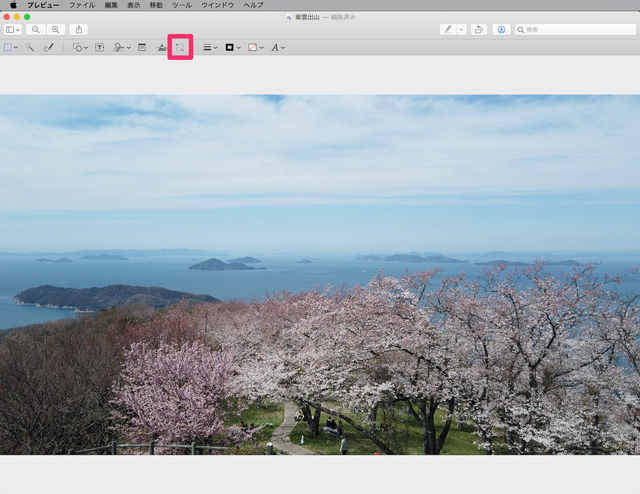The image size is (640, 494).
Task: Insert a note with the Note tool
Action: 142,47
